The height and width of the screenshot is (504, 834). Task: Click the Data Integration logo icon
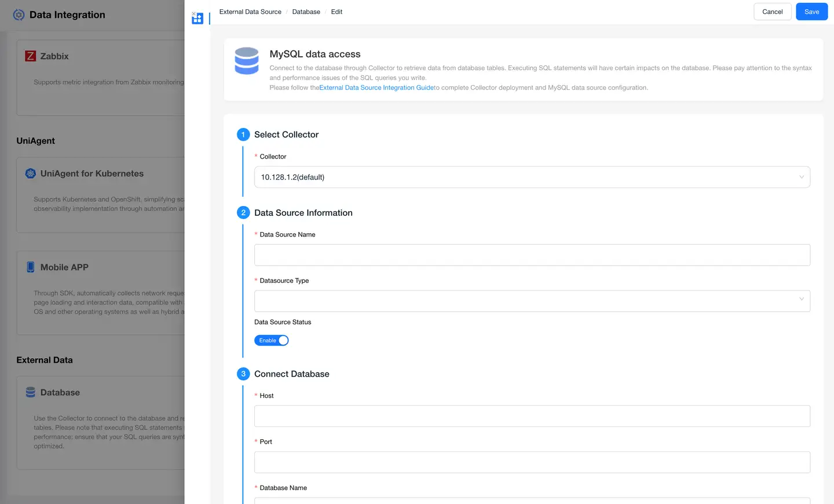19,15
